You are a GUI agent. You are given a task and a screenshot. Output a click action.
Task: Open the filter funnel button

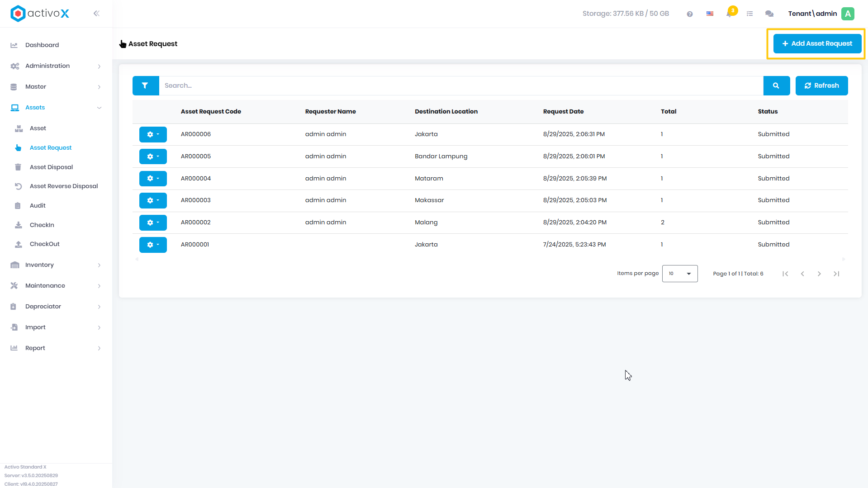click(x=146, y=85)
